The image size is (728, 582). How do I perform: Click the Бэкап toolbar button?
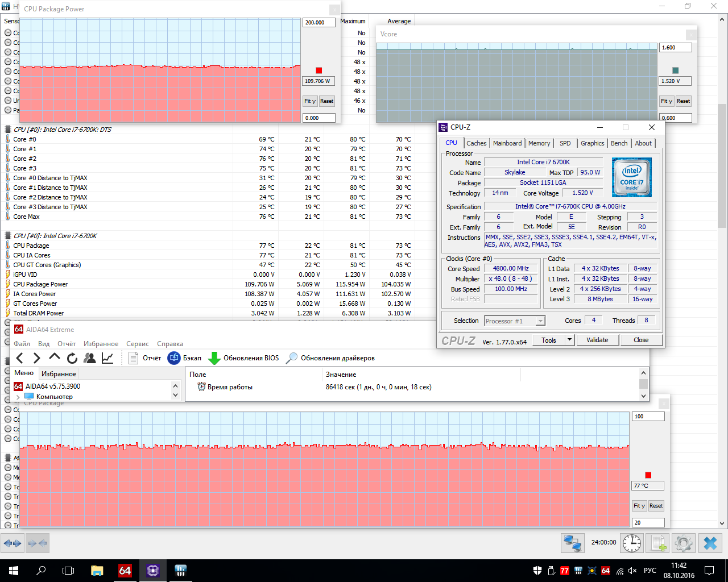click(x=185, y=358)
